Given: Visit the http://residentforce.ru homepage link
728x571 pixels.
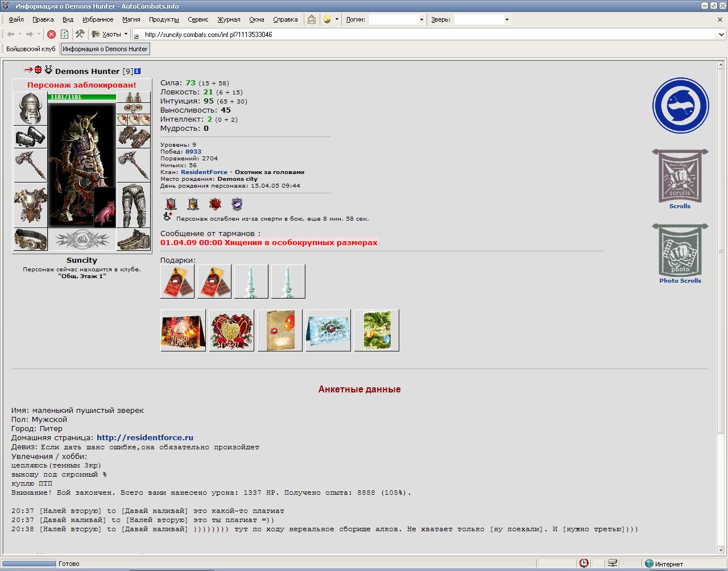Looking at the screenshot, I should click(x=145, y=437).
